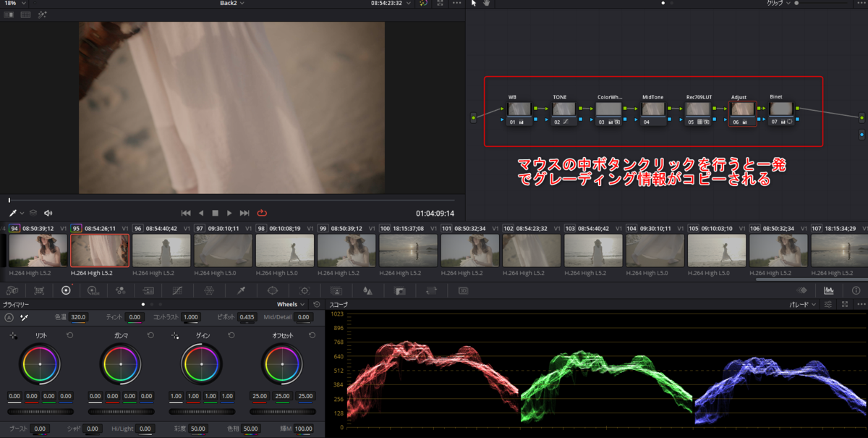Open the Power Windows palette icon
The image size is (868, 438).
pos(273,290)
